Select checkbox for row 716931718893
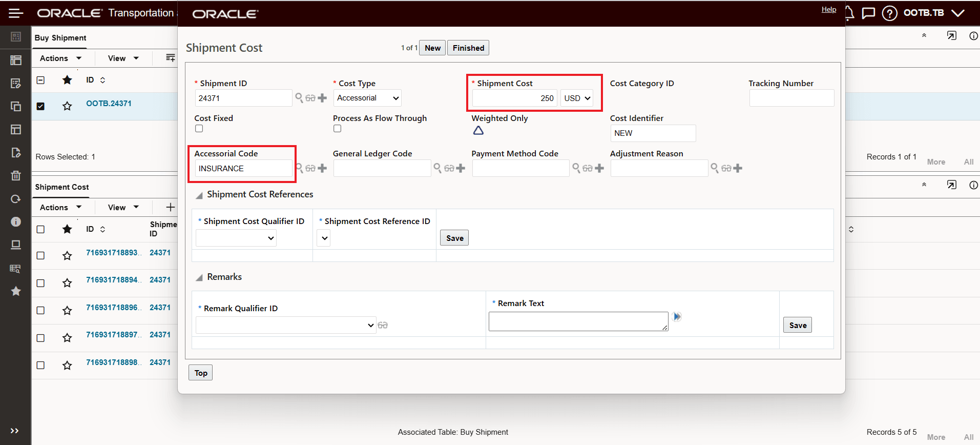 pyautogui.click(x=40, y=255)
